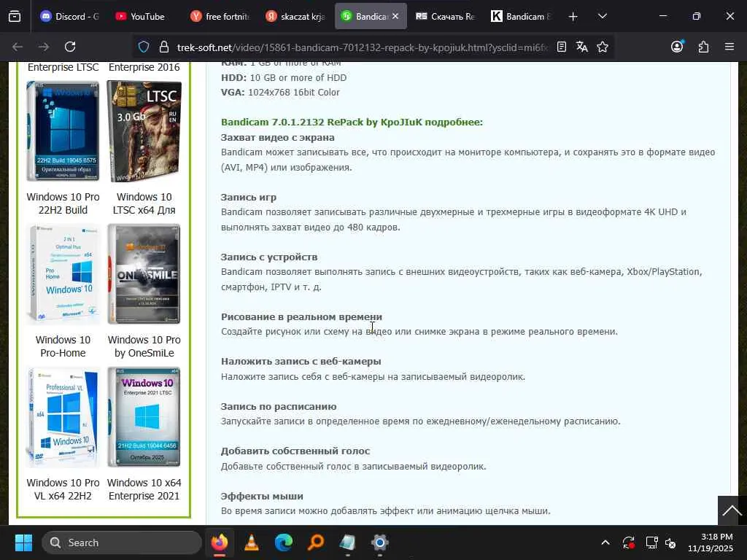The image size is (747, 560).
Task: Open the network tray icon
Action: pyautogui.click(x=651, y=542)
